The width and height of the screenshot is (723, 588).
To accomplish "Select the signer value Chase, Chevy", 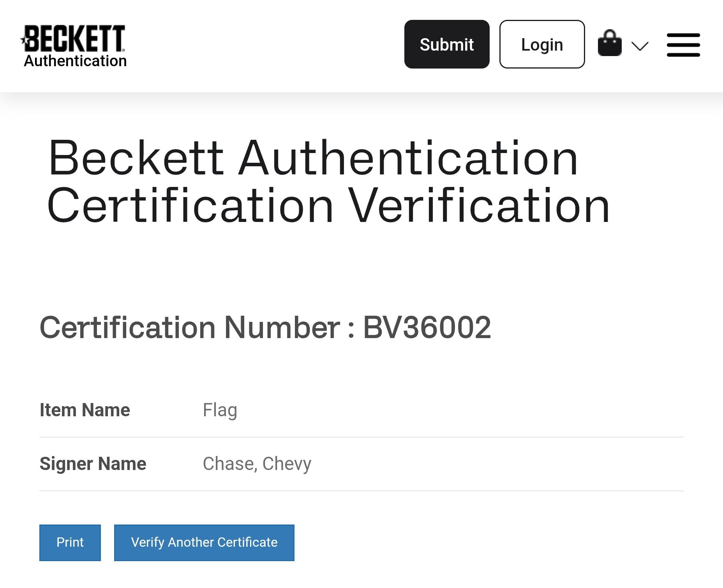I will point(257,464).
